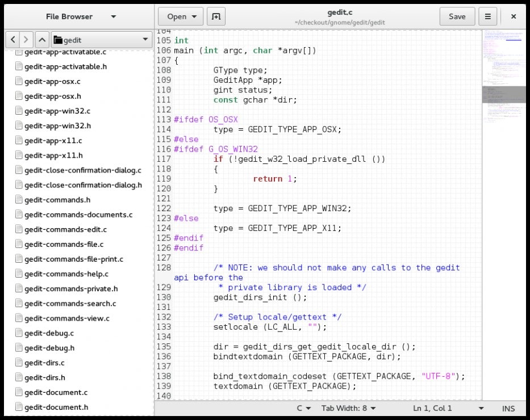Select gedit-commands-help.c in file list
This screenshot has height=420, width=530.
click(66, 274)
